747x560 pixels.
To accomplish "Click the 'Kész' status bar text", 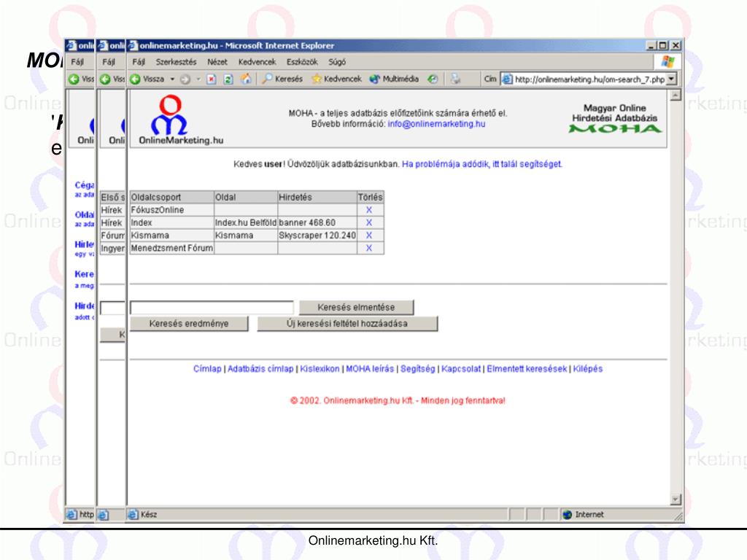I will (149, 514).
